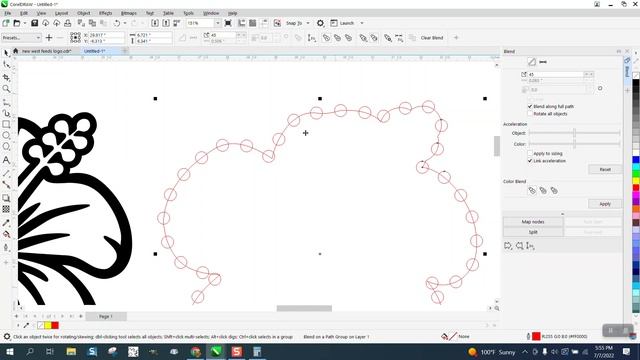Click the first Color Blend icon in docker
640x360 pixels.
pyautogui.click(x=532, y=191)
